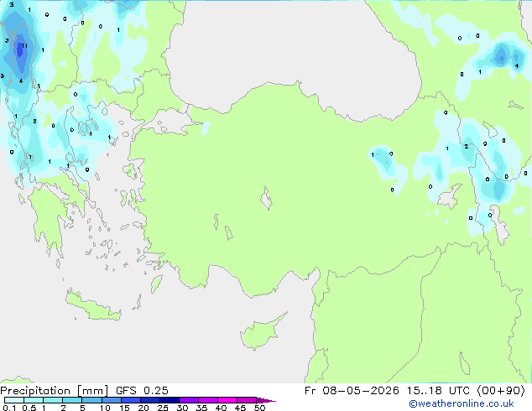This screenshot has width=532, height=411.
Task: Click the "Precipitation" title text
Action: coord(35,391)
